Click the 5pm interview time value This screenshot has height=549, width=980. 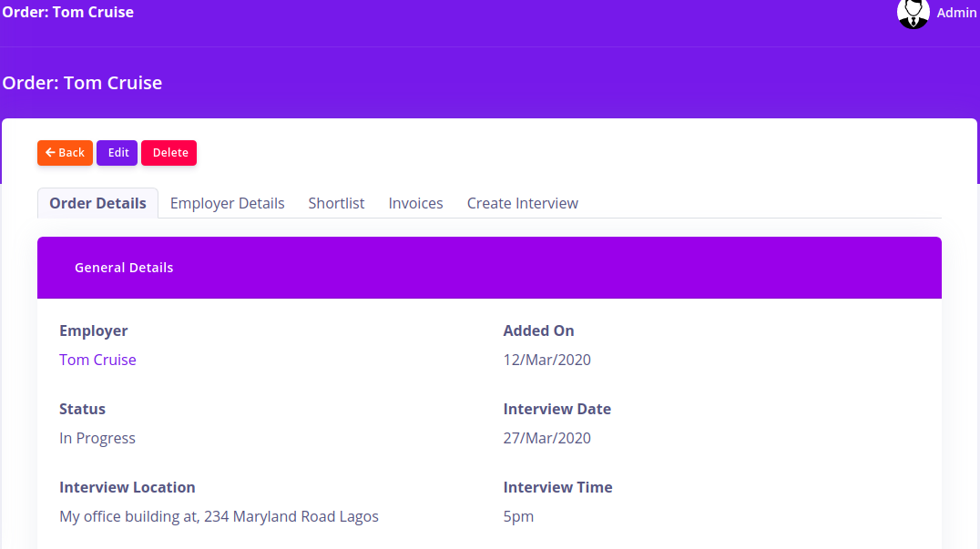[518, 516]
